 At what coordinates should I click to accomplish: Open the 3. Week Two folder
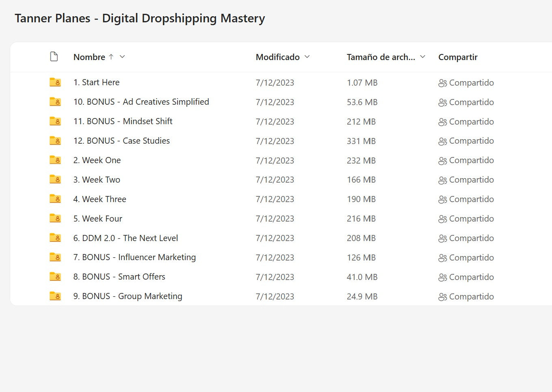click(101, 180)
